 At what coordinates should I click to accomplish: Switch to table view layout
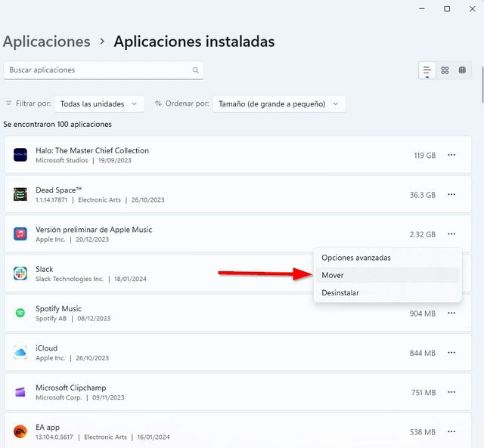462,70
